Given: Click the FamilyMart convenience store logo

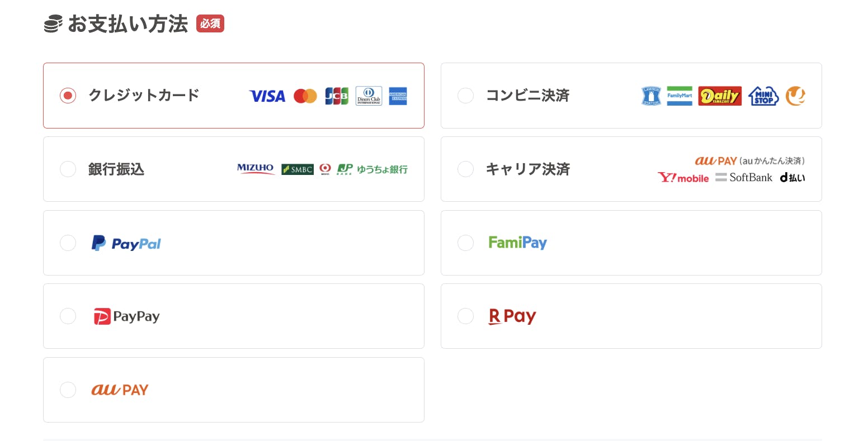Looking at the screenshot, I should [680, 96].
